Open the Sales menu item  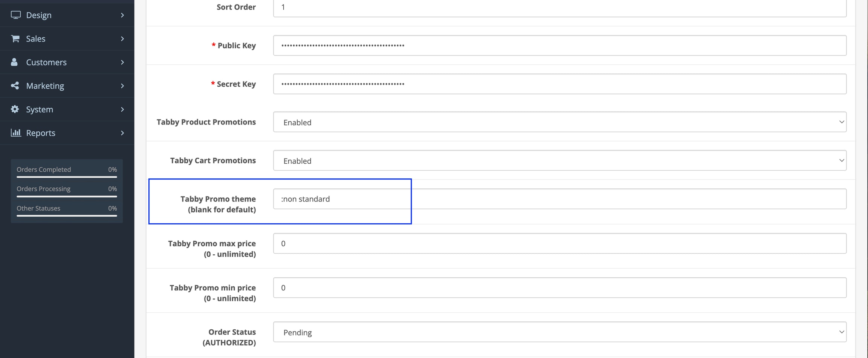click(67, 38)
